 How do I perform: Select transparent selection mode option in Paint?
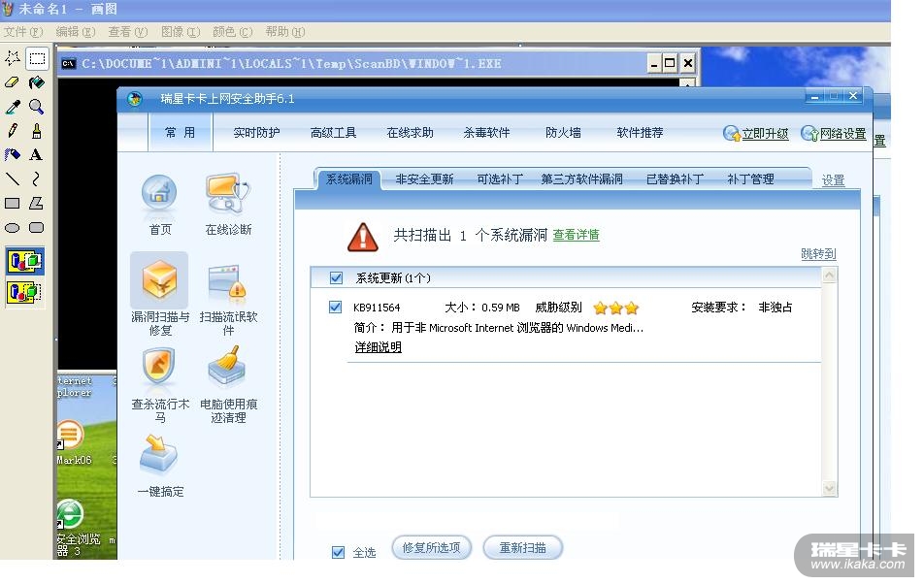(x=25, y=292)
